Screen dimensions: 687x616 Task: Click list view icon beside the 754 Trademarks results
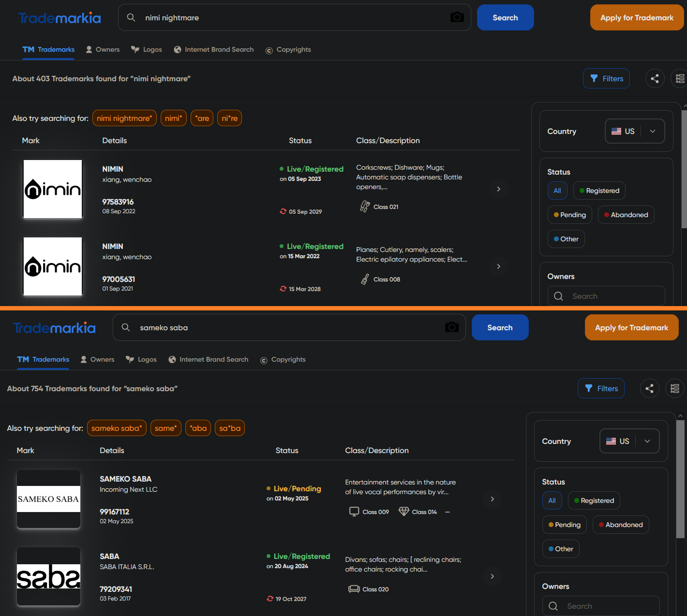tap(675, 389)
